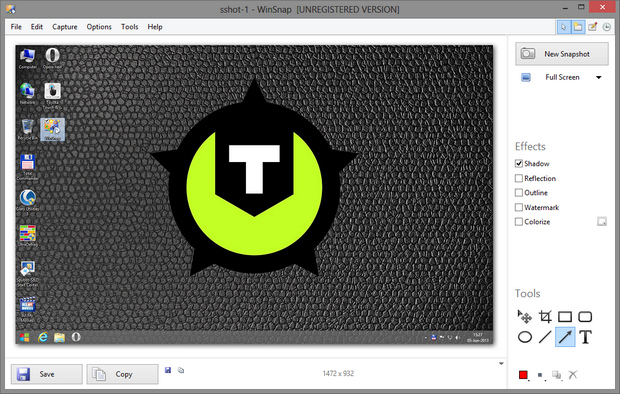Select the Arrow drawing tool
620x394 pixels.
click(565, 337)
